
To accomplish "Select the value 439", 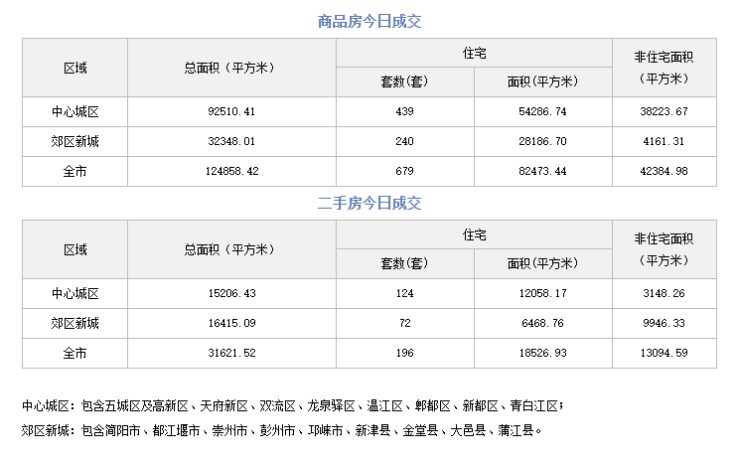I will click(404, 112).
